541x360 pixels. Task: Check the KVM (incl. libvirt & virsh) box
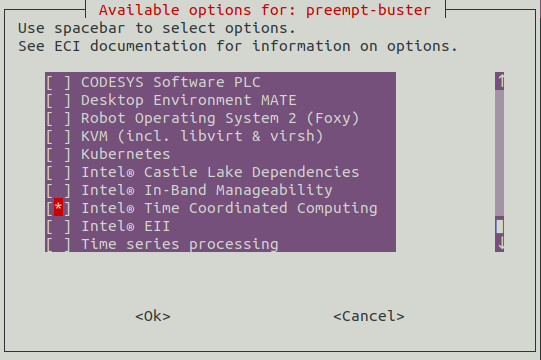tap(58, 136)
